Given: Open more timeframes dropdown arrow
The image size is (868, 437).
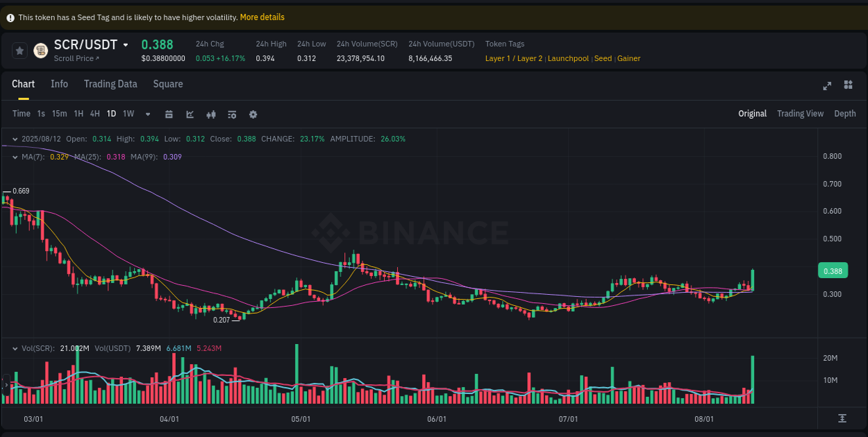Looking at the screenshot, I should point(147,114).
